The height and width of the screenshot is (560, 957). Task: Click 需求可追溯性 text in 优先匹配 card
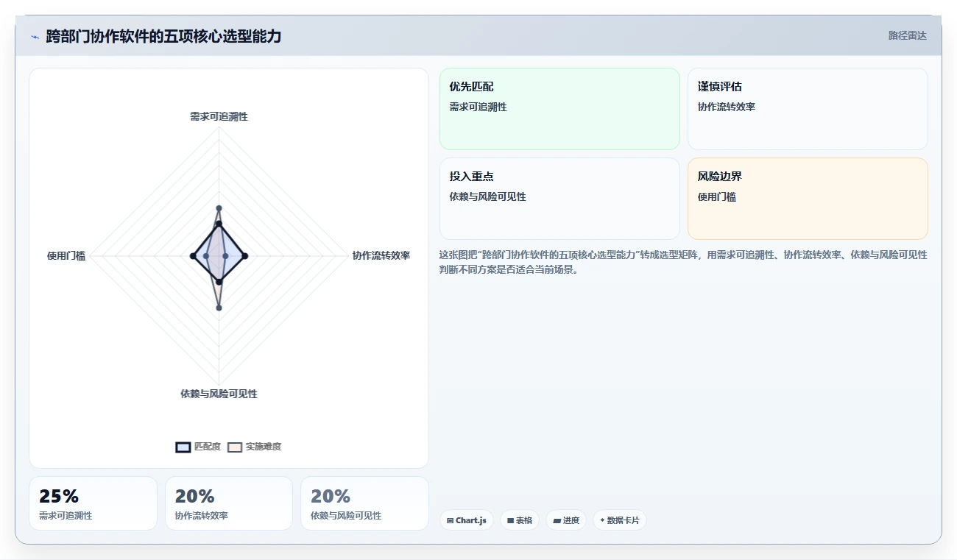click(x=478, y=107)
